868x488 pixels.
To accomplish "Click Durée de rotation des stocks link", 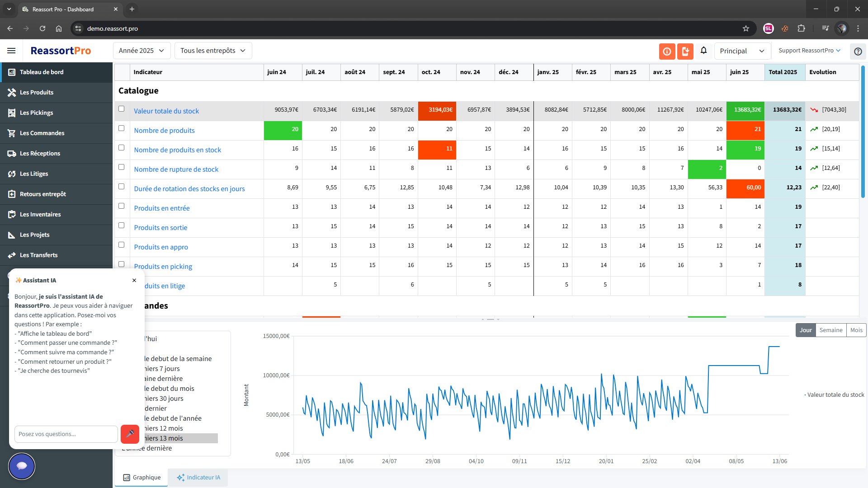I will pos(189,189).
